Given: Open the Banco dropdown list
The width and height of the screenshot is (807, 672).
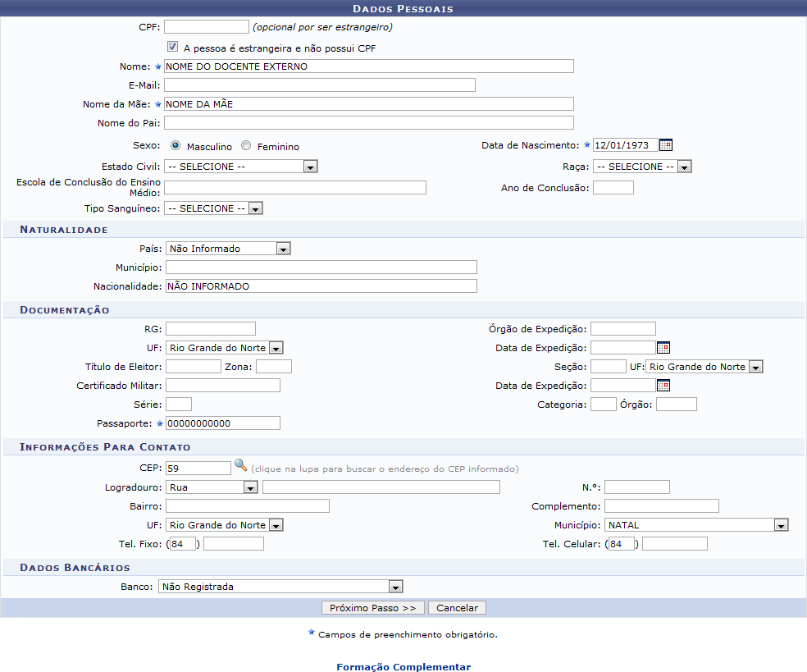Looking at the screenshot, I should coord(395,587).
